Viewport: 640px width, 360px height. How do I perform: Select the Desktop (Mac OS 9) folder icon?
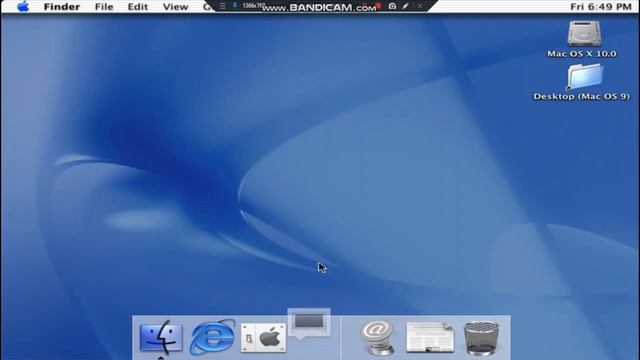584,76
